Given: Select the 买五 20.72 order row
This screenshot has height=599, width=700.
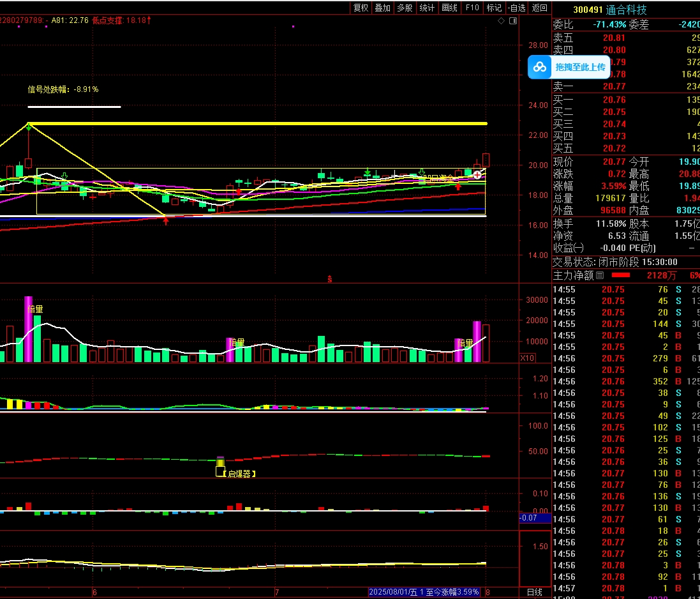Looking at the screenshot, I should 626,148.
